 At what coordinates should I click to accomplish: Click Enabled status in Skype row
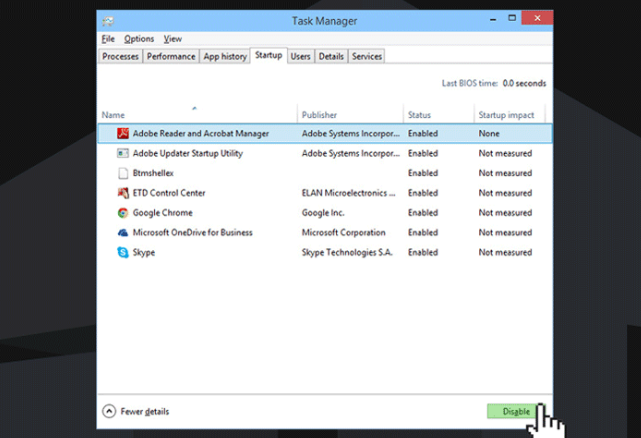pyautogui.click(x=423, y=252)
